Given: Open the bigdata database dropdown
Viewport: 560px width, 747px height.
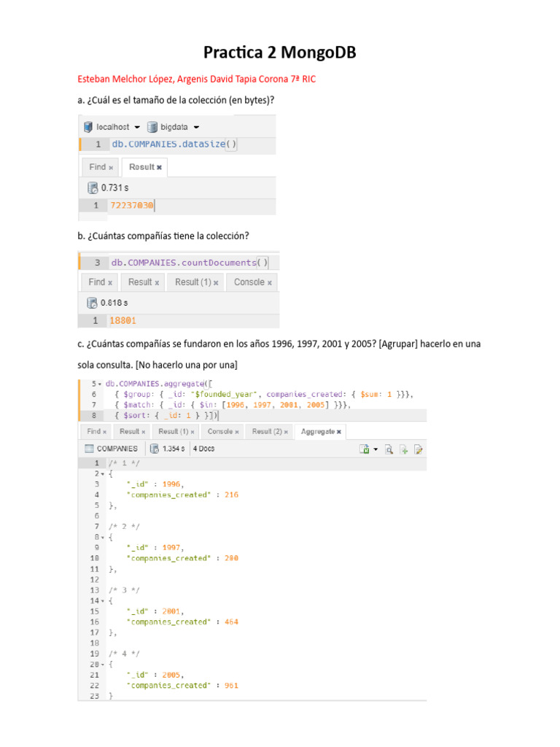Looking at the screenshot, I should (x=197, y=126).
